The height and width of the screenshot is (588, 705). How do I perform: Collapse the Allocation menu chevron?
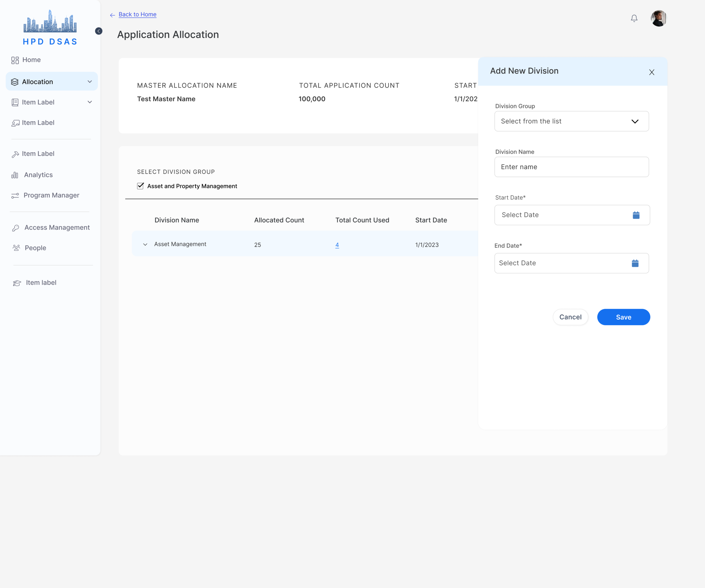coord(90,82)
